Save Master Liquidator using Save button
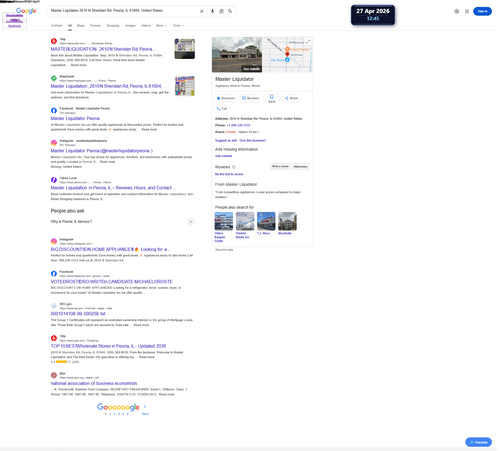Viewport: 500px width, 451px height. click(x=272, y=99)
